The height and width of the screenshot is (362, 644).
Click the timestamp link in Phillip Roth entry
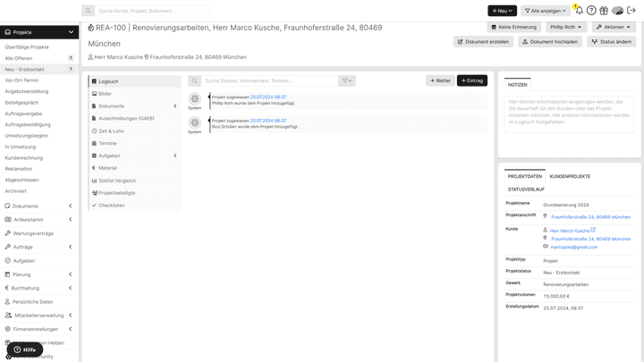pyautogui.click(x=268, y=97)
